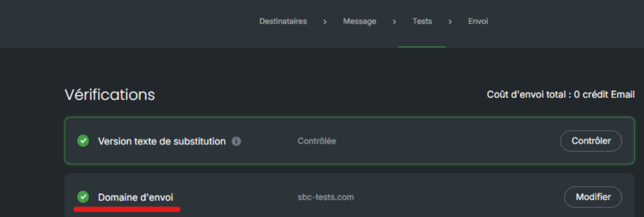Select the Version texte de substitution label

pyautogui.click(x=162, y=141)
